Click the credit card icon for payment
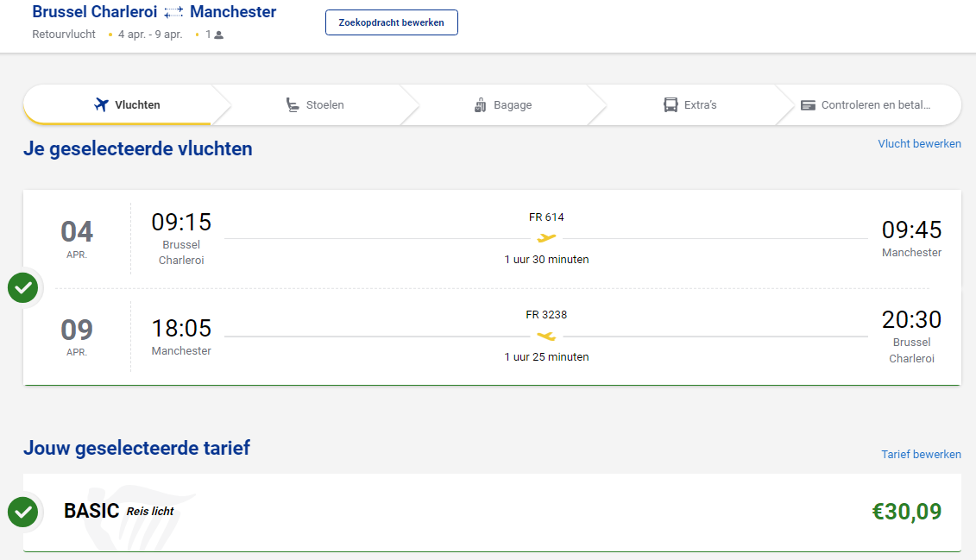This screenshot has height=560, width=976. tap(808, 105)
